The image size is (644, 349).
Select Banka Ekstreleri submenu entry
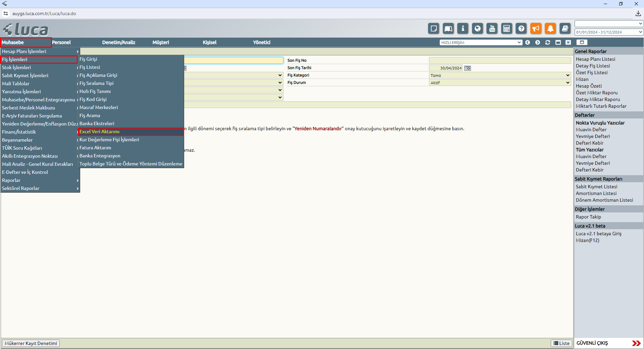[131, 123]
